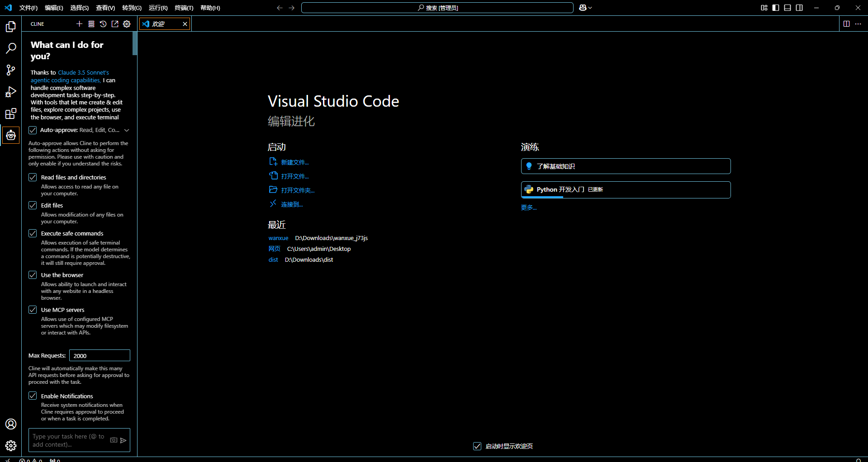Click the Max Requests input field

[x=100, y=356]
